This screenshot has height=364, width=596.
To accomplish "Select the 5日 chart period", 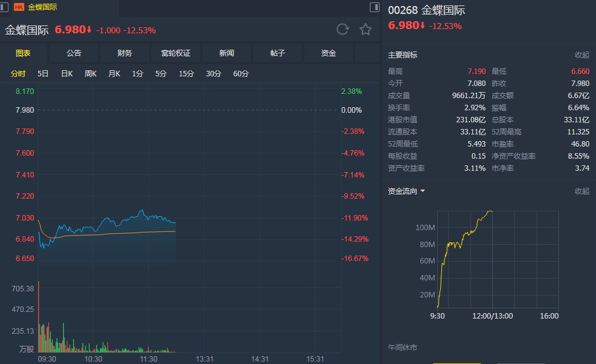I will tap(43, 74).
